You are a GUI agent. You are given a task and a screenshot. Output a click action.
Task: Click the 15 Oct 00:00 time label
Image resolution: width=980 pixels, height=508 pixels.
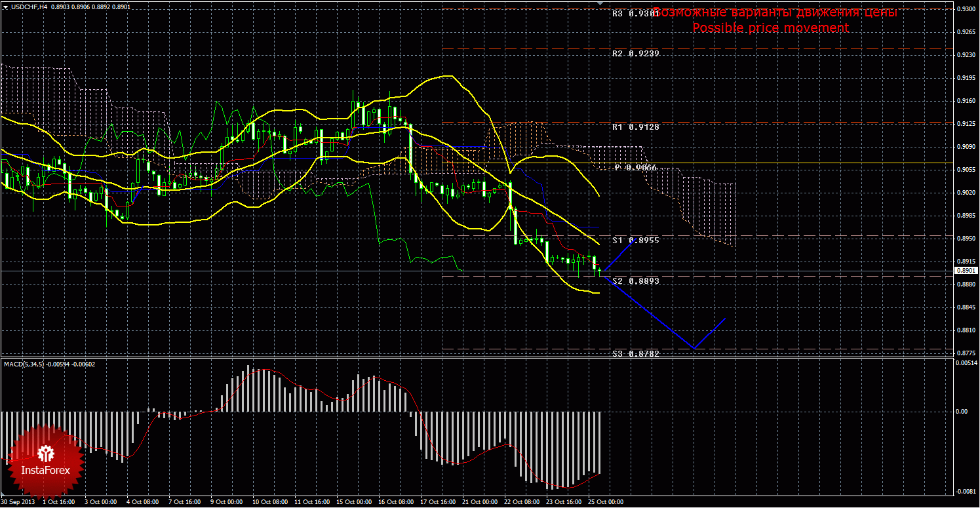tap(355, 502)
